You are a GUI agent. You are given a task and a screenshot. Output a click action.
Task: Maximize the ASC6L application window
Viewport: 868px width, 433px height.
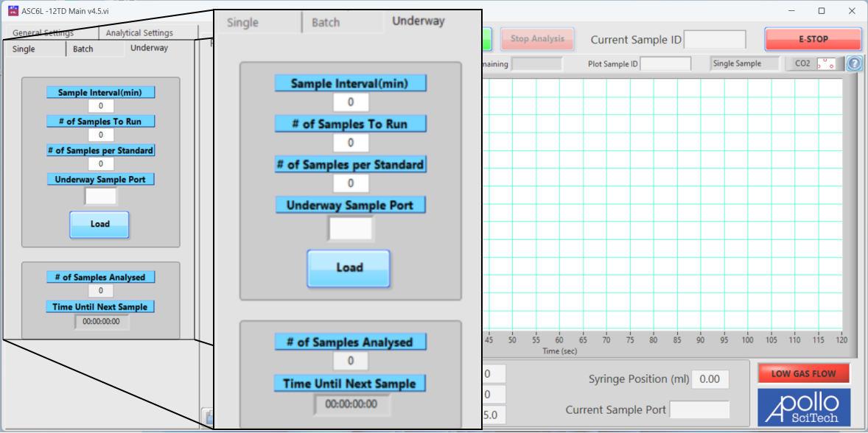[822, 10]
